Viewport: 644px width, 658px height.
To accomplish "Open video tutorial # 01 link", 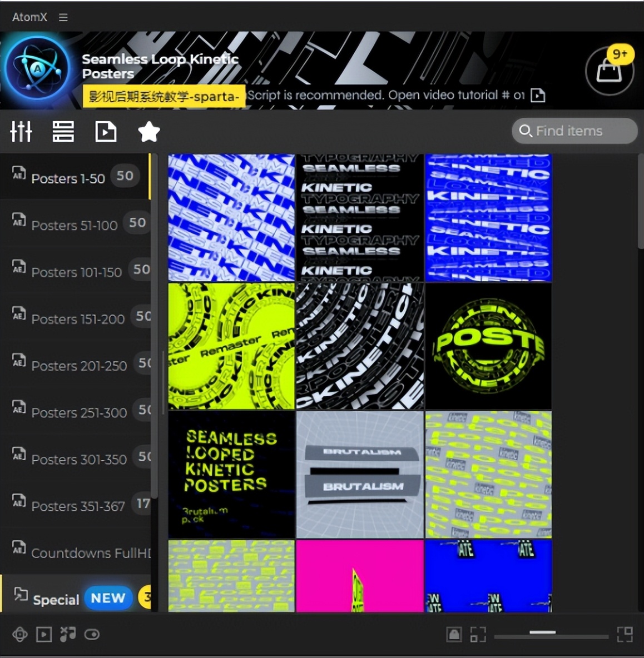I will click(537, 95).
